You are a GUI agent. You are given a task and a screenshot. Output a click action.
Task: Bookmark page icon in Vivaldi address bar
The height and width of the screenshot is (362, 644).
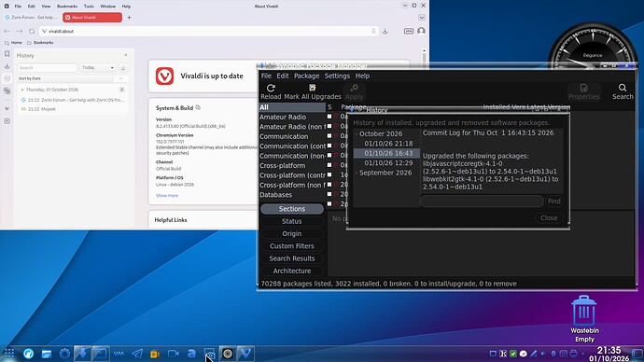click(x=373, y=31)
